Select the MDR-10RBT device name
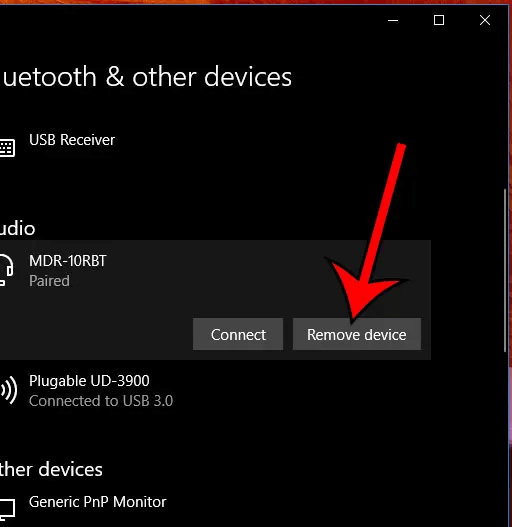The image size is (512, 527). (68, 261)
